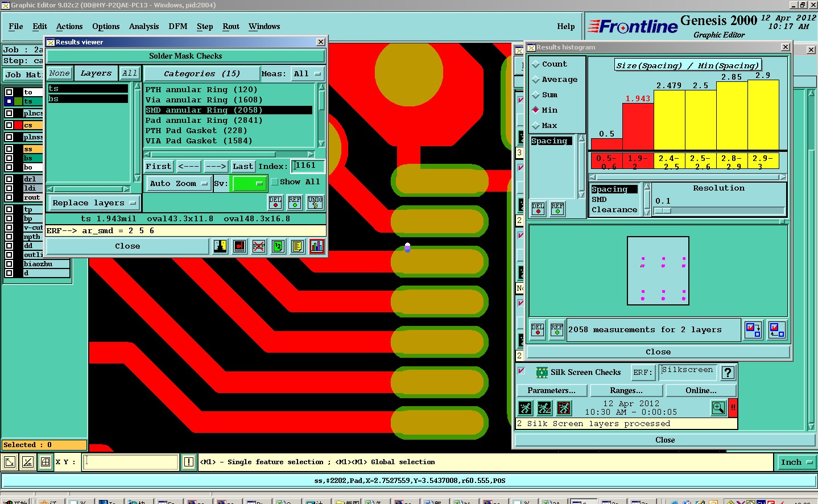Click third run icon in Silk Screen Checks
Viewport: 818px width, 504px height.
tap(564, 408)
